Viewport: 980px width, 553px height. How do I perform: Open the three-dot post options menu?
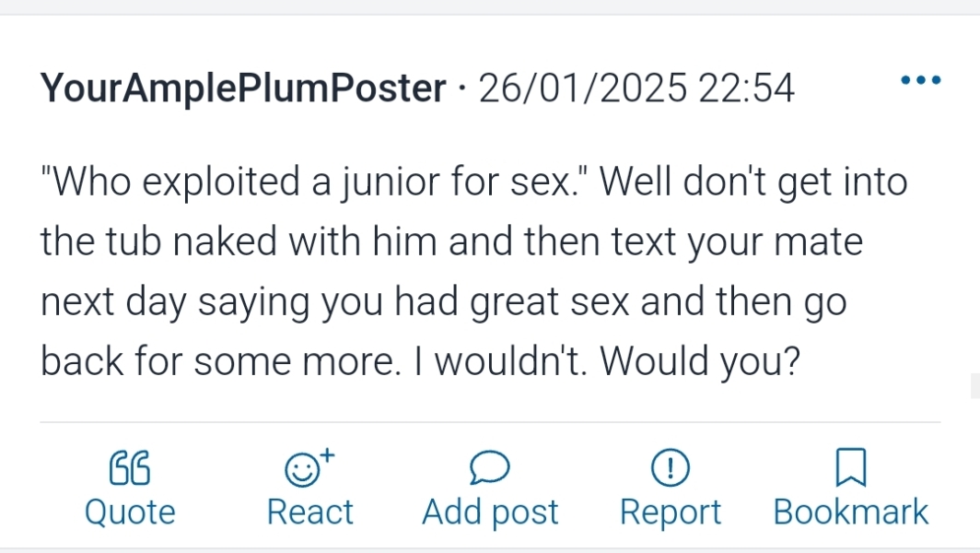(920, 81)
